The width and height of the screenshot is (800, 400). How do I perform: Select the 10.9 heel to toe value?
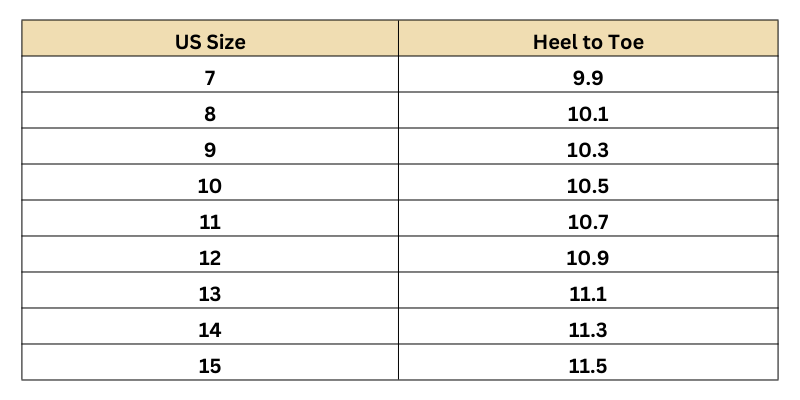coord(588,258)
